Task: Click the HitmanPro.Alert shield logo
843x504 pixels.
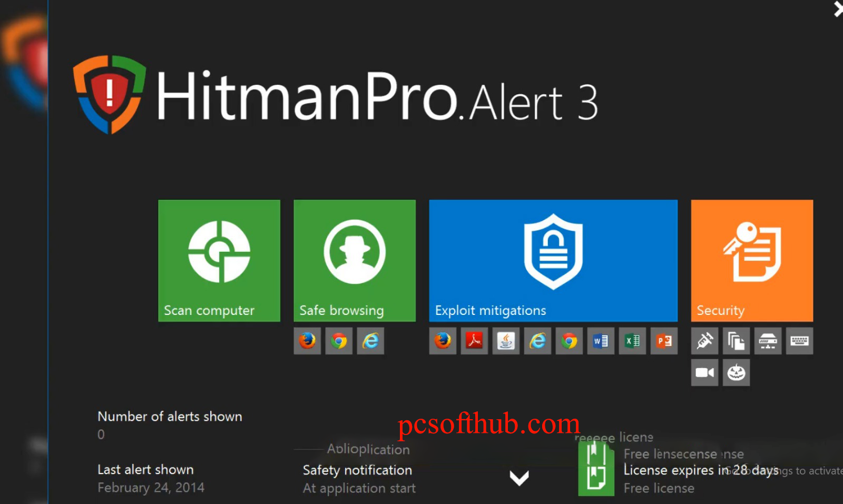Action: coord(110,95)
